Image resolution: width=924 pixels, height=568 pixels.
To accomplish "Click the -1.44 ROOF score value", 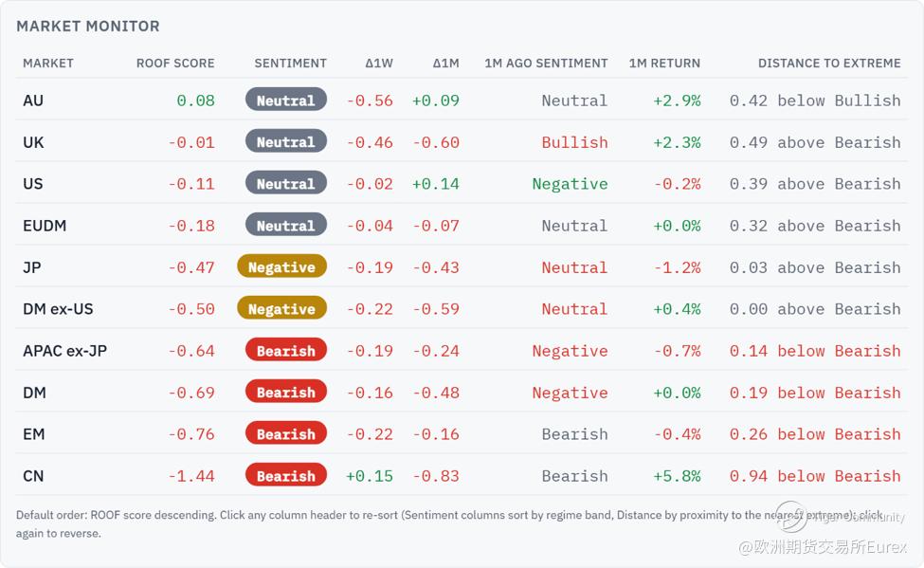I will pos(190,476).
